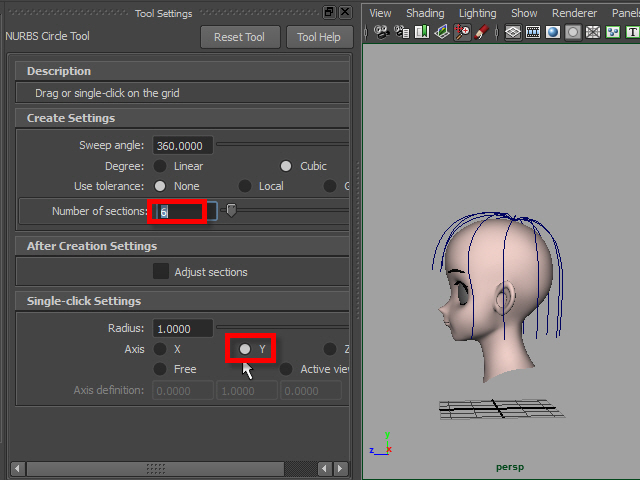The height and width of the screenshot is (480, 640).
Task: Open the Lighting menu
Action: pos(478,13)
